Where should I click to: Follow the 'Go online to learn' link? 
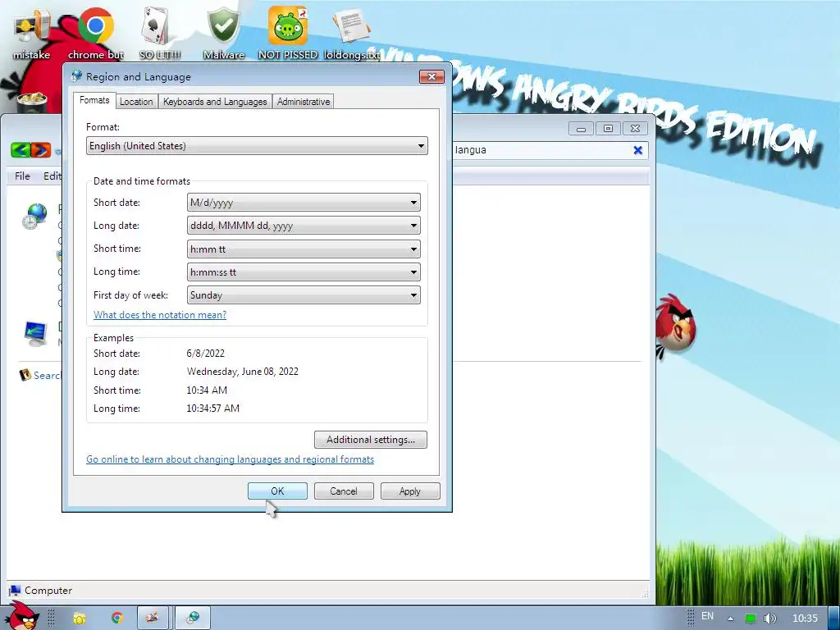click(230, 459)
